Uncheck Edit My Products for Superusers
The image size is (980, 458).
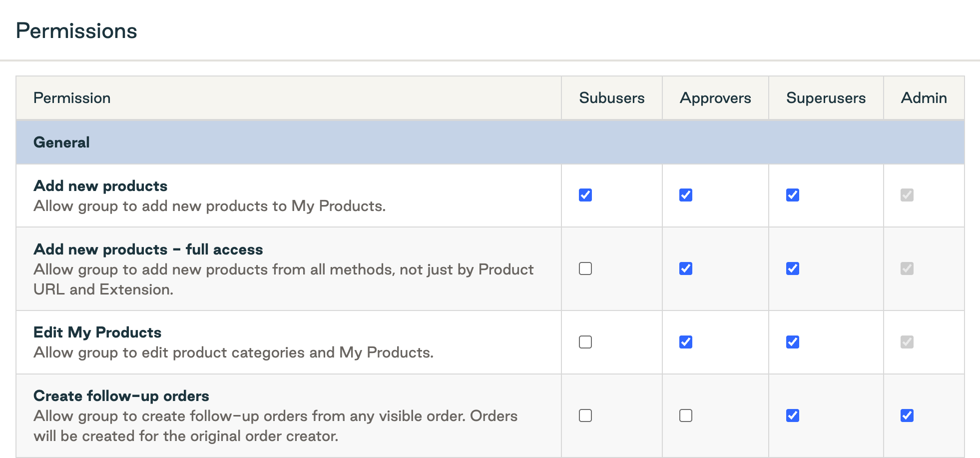793,342
